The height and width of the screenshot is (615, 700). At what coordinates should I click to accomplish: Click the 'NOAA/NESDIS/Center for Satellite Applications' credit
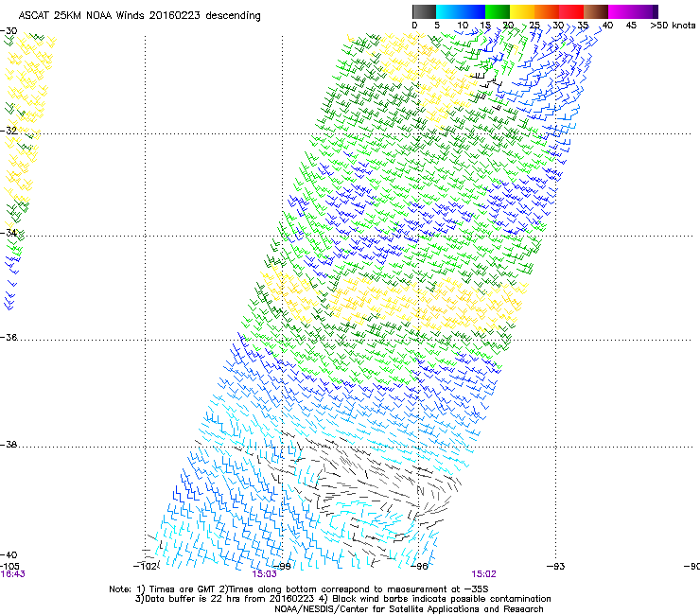(x=409, y=609)
